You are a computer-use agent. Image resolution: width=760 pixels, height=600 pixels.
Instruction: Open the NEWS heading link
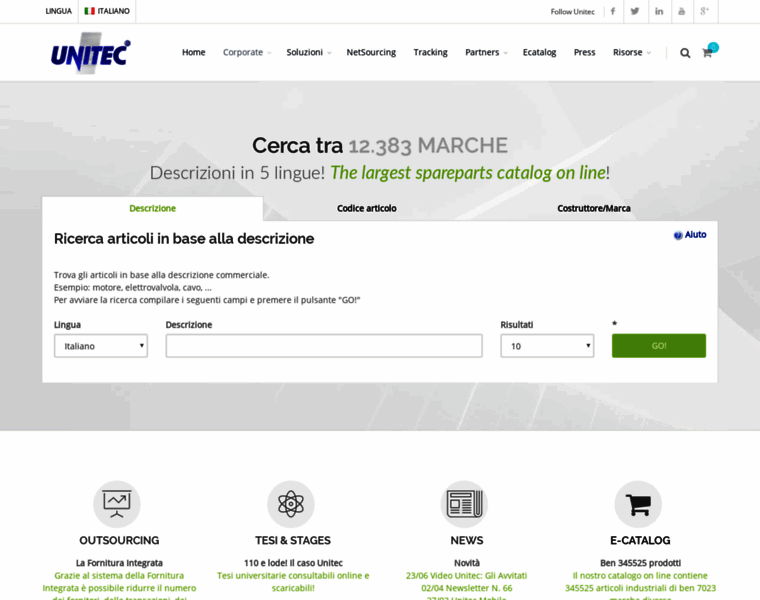pyautogui.click(x=466, y=540)
